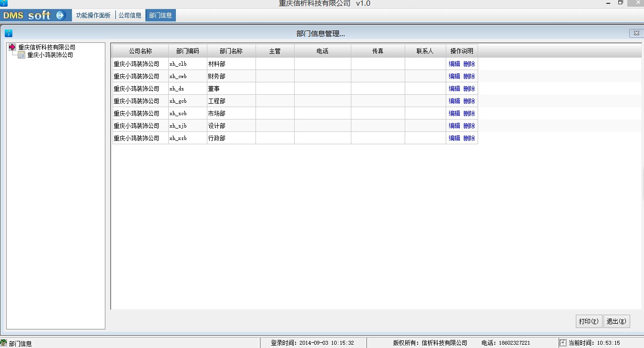The image size is (644, 348).
Task: Click the app icon in title bar corner
Action: point(4,3)
